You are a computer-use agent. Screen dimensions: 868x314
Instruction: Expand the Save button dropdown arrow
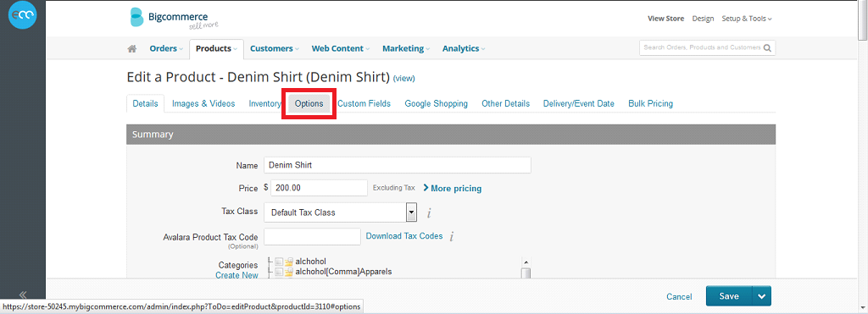point(762,296)
